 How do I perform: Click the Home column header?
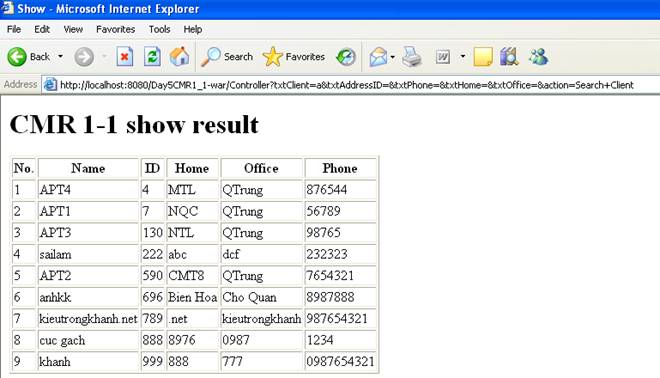coord(192,168)
